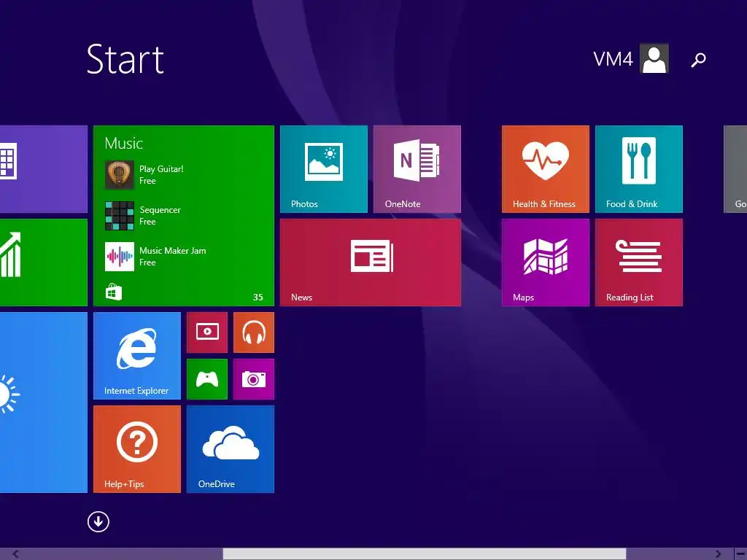Launch Internet Explorer tile
Image resolution: width=747 pixels, height=560 pixels.
[137, 356]
